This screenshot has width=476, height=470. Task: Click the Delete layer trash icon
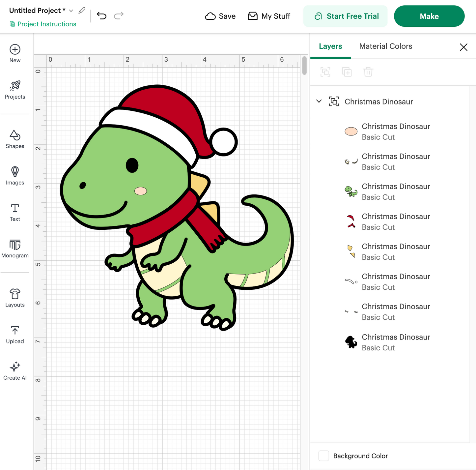pos(368,72)
